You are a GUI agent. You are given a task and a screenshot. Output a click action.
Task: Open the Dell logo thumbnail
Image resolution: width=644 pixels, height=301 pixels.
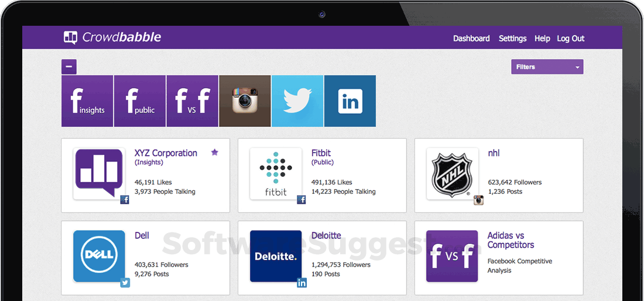[x=100, y=256]
